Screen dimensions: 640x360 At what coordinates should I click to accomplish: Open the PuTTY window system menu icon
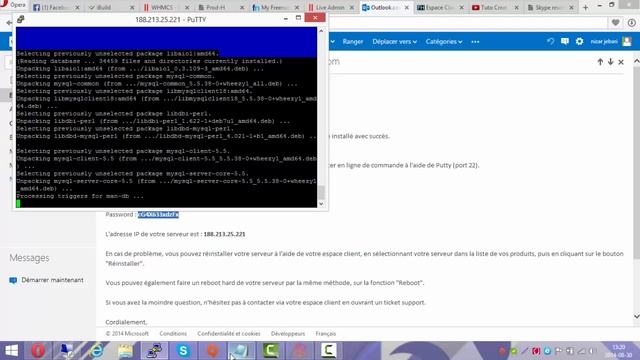click(x=20, y=19)
